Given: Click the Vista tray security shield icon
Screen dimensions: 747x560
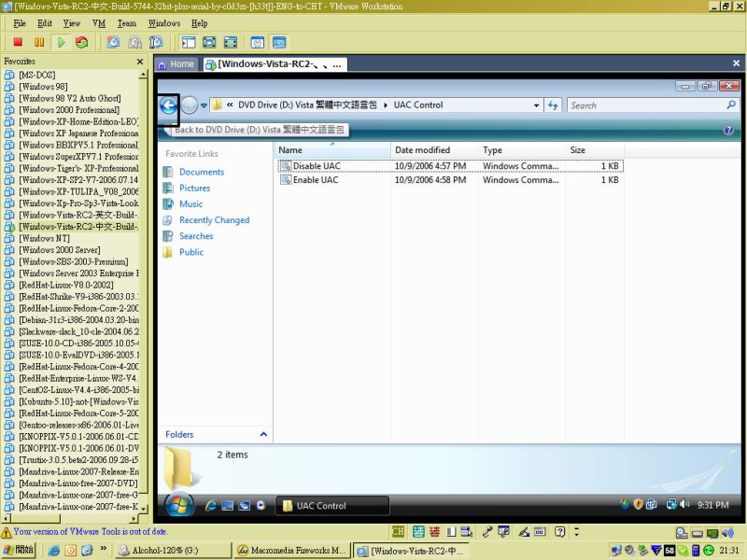Looking at the screenshot, I should 638,504.
